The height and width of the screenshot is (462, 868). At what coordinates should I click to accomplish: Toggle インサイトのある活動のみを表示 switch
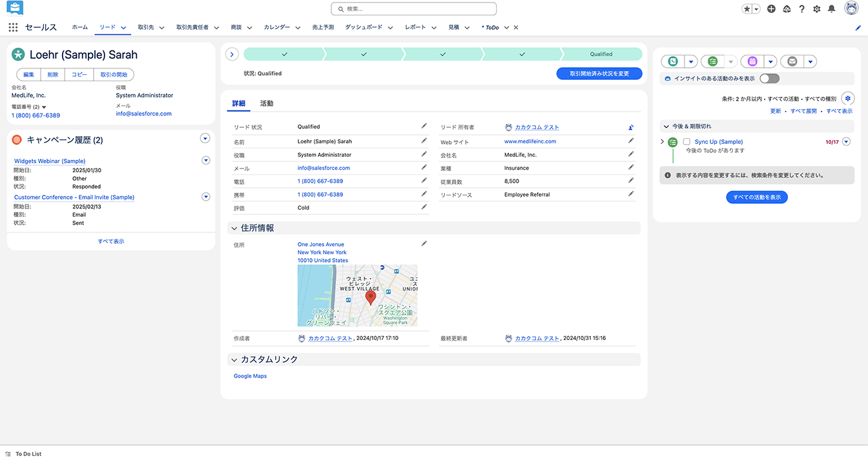tap(770, 78)
